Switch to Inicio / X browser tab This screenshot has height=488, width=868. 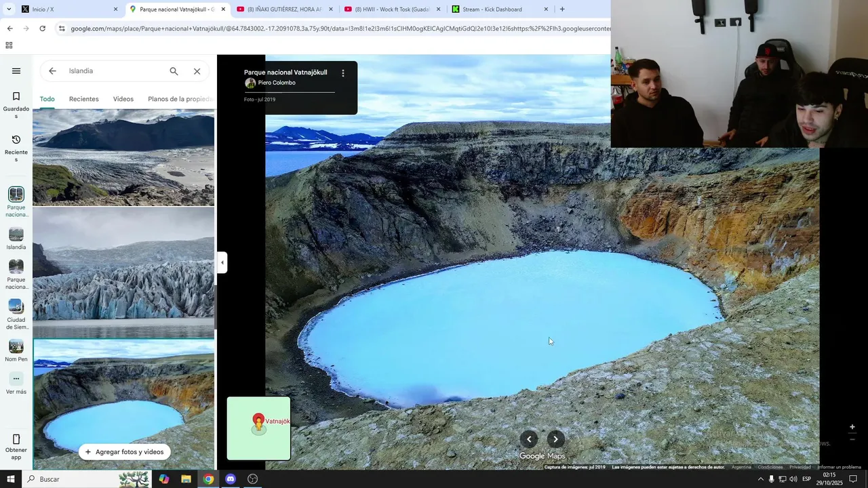[x=69, y=9]
